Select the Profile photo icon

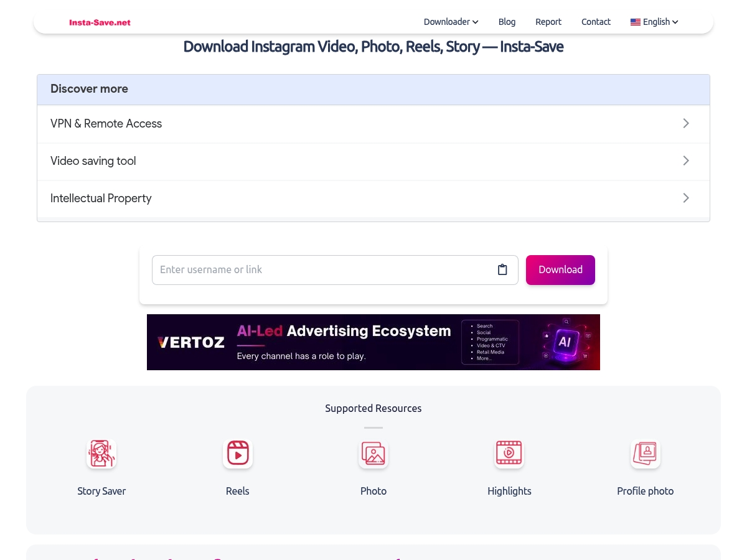(x=646, y=454)
